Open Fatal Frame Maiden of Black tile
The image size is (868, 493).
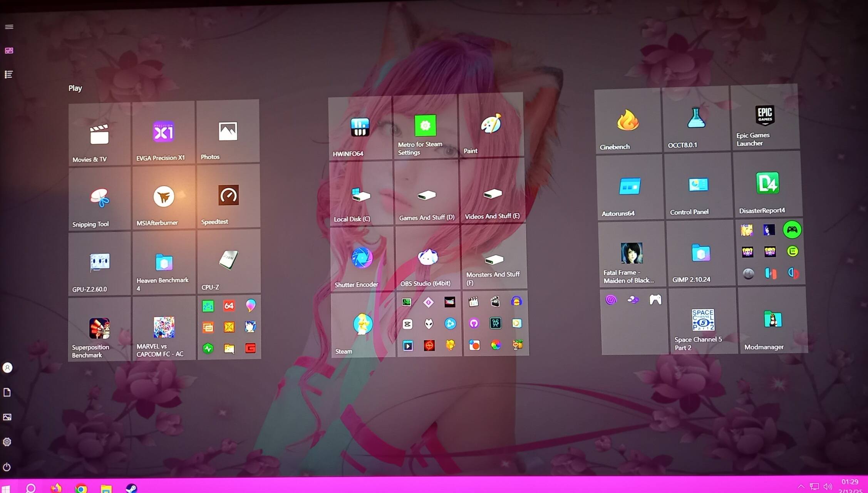[632, 254]
